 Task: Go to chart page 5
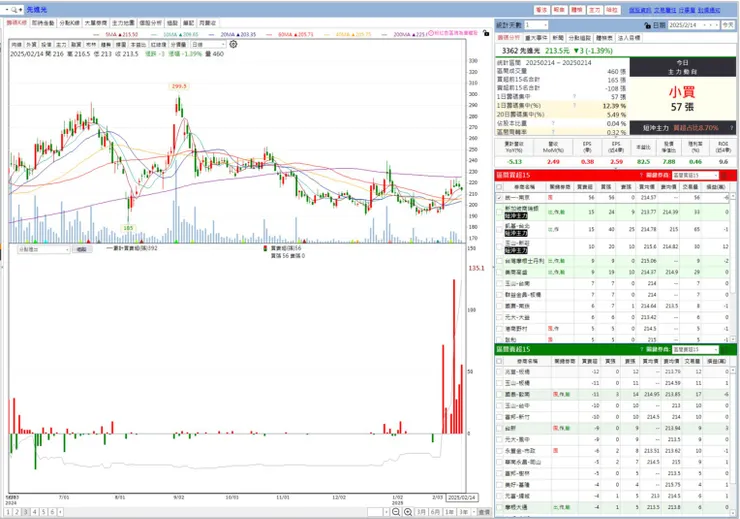[x=43, y=512]
